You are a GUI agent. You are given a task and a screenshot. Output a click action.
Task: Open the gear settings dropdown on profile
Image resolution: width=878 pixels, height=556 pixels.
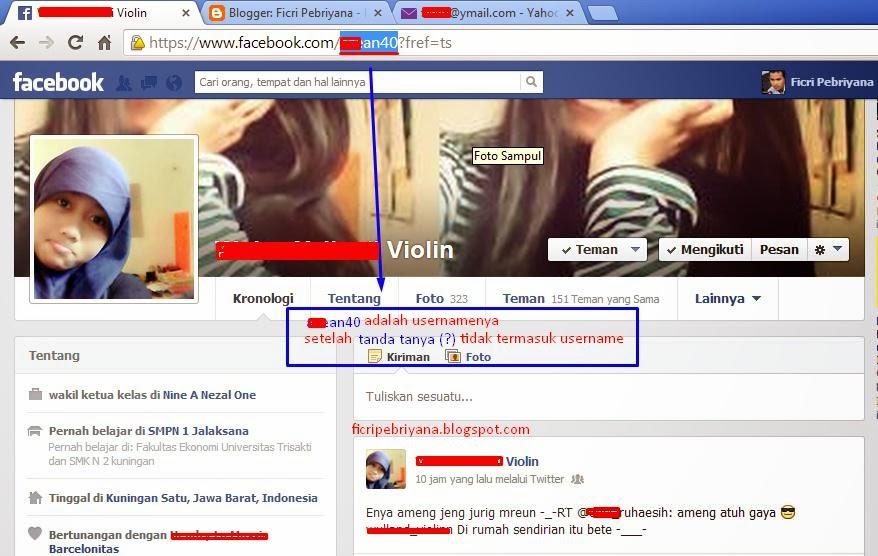828,250
